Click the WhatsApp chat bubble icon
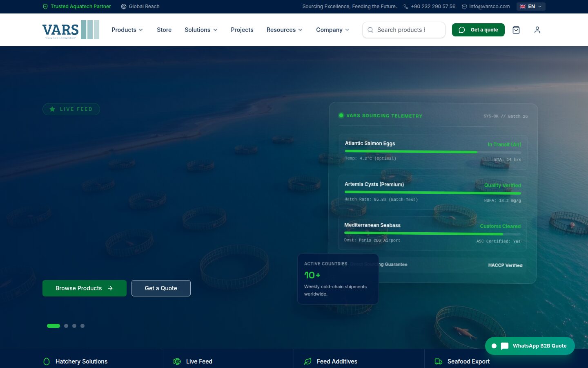Screen dimensions: 588x368 pos(505,346)
